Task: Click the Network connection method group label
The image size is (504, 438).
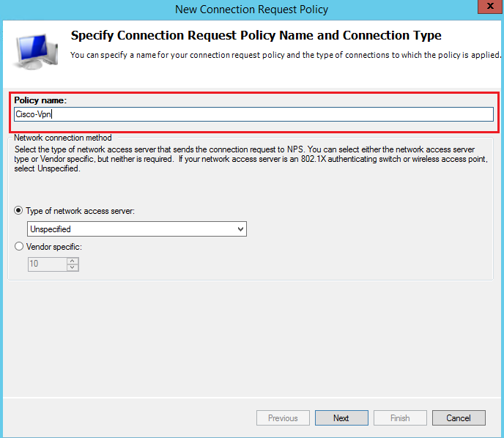Action: point(63,138)
